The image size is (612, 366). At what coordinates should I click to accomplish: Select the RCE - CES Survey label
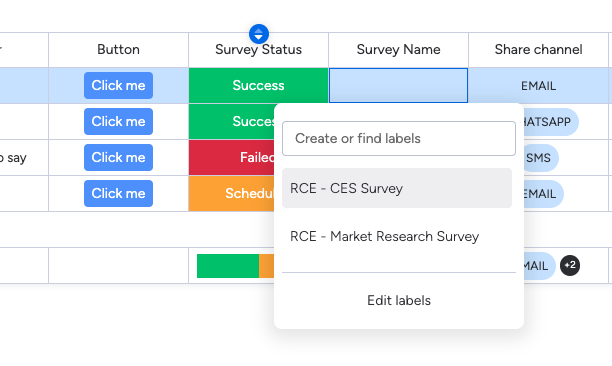pos(397,188)
